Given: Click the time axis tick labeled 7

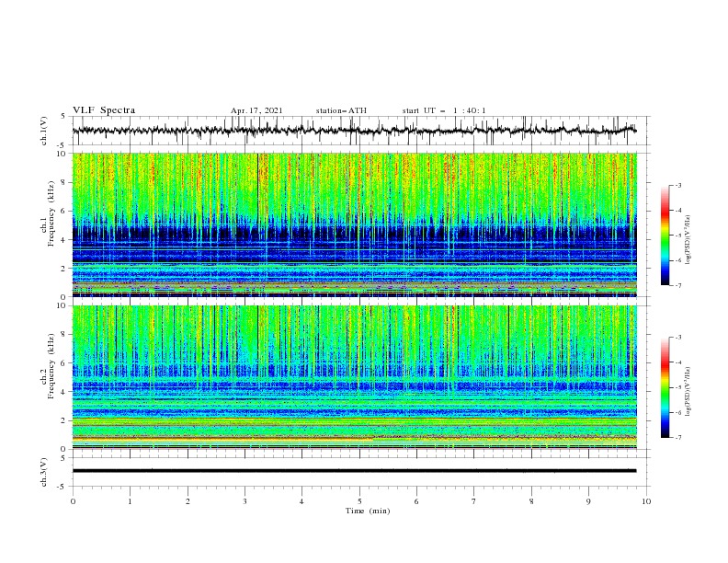Looking at the screenshot, I should tap(474, 501).
